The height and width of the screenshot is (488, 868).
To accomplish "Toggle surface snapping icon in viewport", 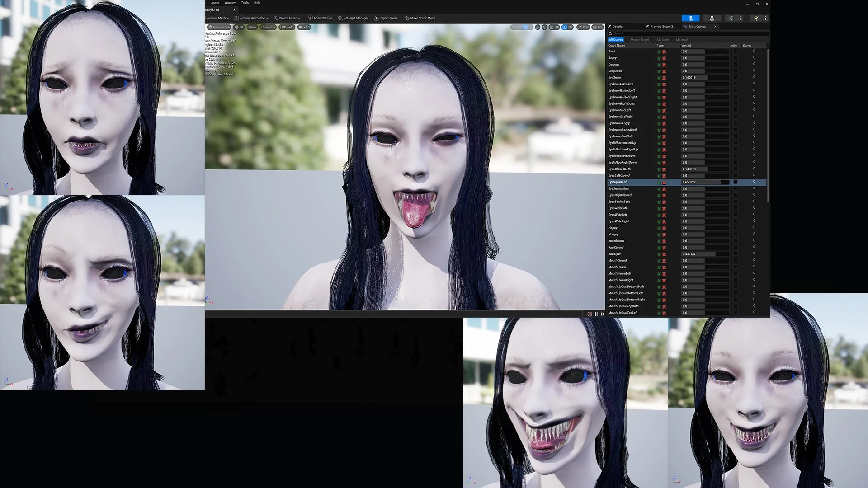I will pyautogui.click(x=544, y=27).
